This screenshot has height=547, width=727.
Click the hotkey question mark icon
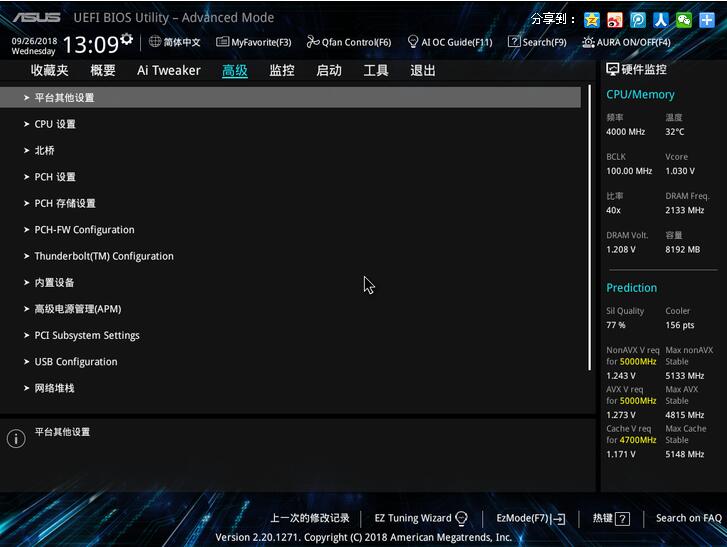[x=623, y=519]
